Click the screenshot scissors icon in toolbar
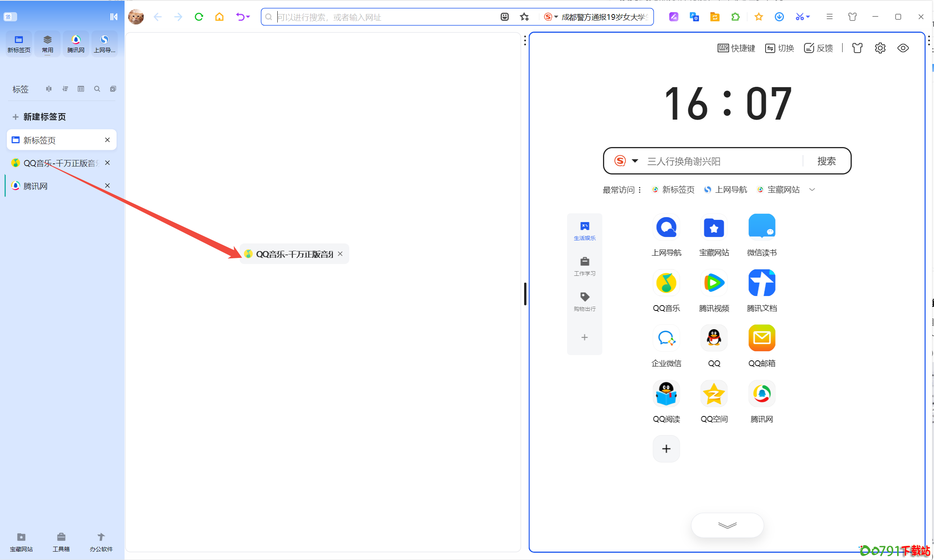934x560 pixels. pos(799,17)
